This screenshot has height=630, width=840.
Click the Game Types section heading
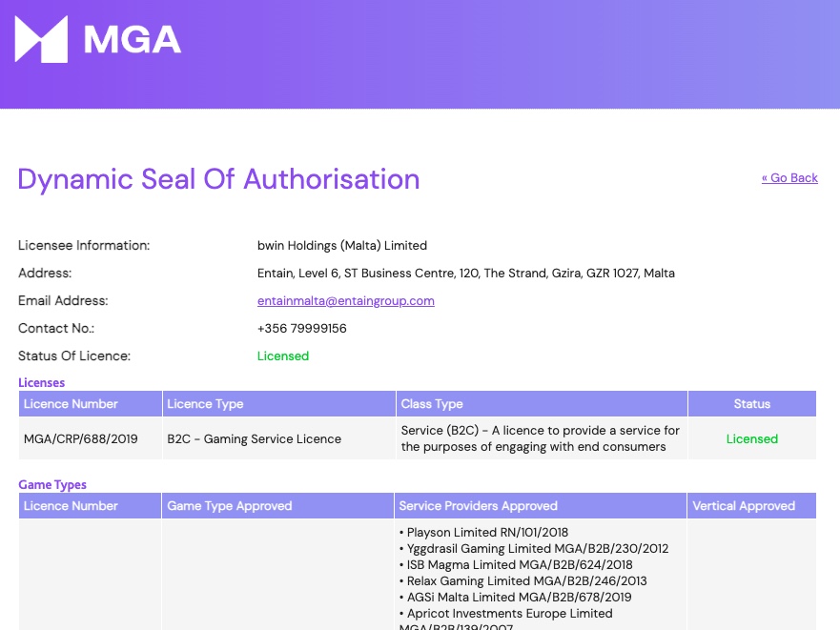click(52, 484)
